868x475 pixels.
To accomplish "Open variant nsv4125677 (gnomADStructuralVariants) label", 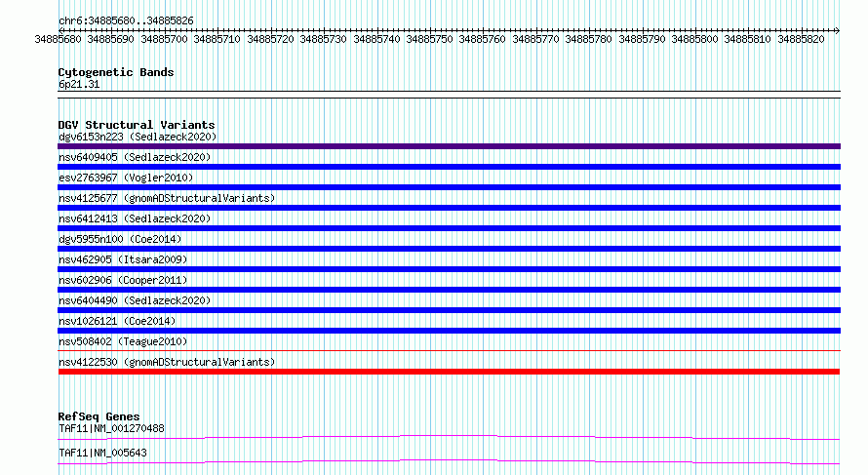I will (x=167, y=198).
